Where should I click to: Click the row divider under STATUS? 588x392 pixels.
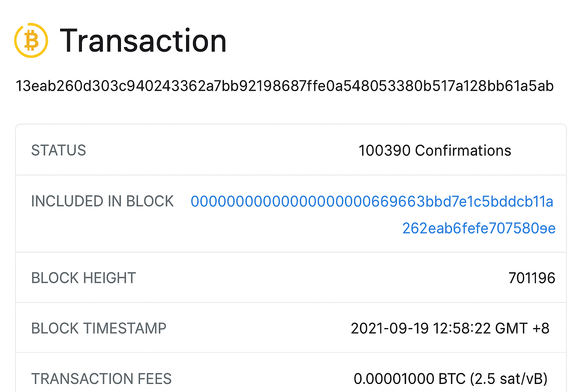point(291,175)
